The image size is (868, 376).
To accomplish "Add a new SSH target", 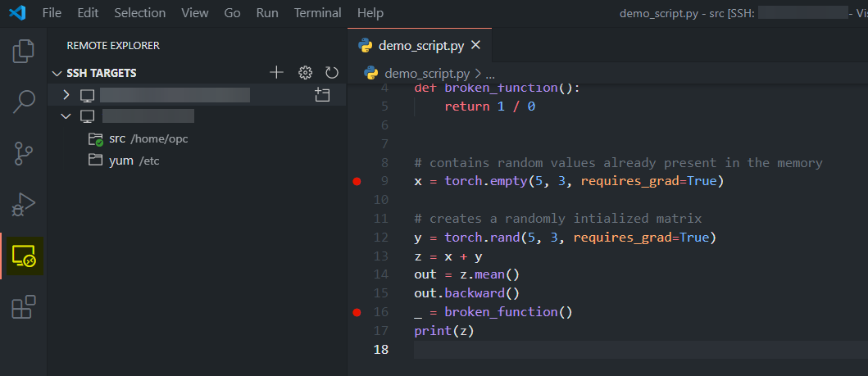I will tap(276, 73).
